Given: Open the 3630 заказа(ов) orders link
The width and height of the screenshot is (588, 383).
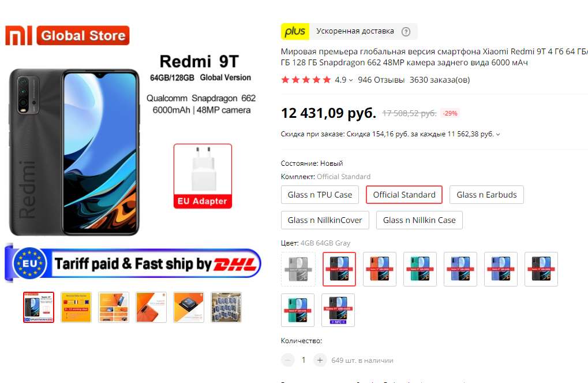Looking at the screenshot, I should click(440, 80).
